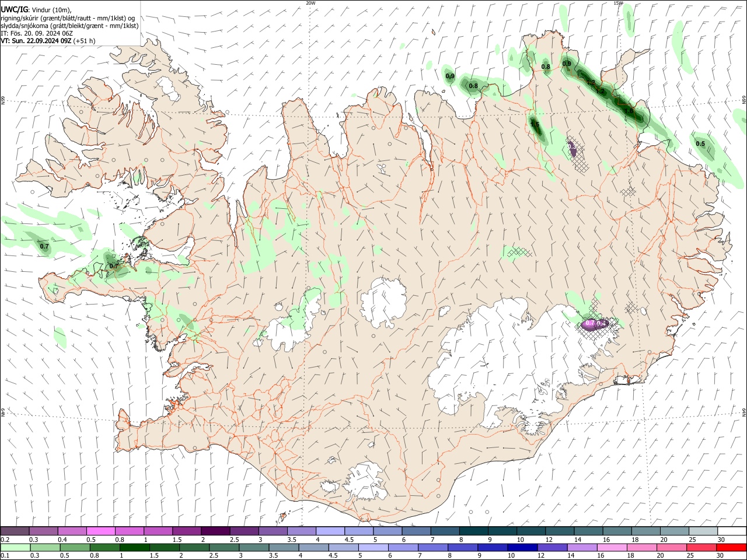The image size is (747, 560).
Task: Click the '1.8' precipitation label in the northeast
Action: point(629,111)
